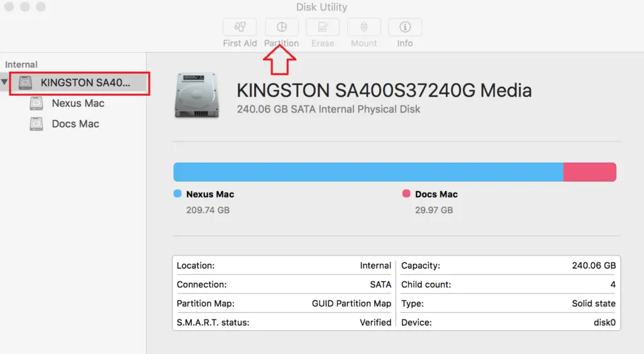
Task: Click the Mount toolbar icon
Action: [364, 27]
